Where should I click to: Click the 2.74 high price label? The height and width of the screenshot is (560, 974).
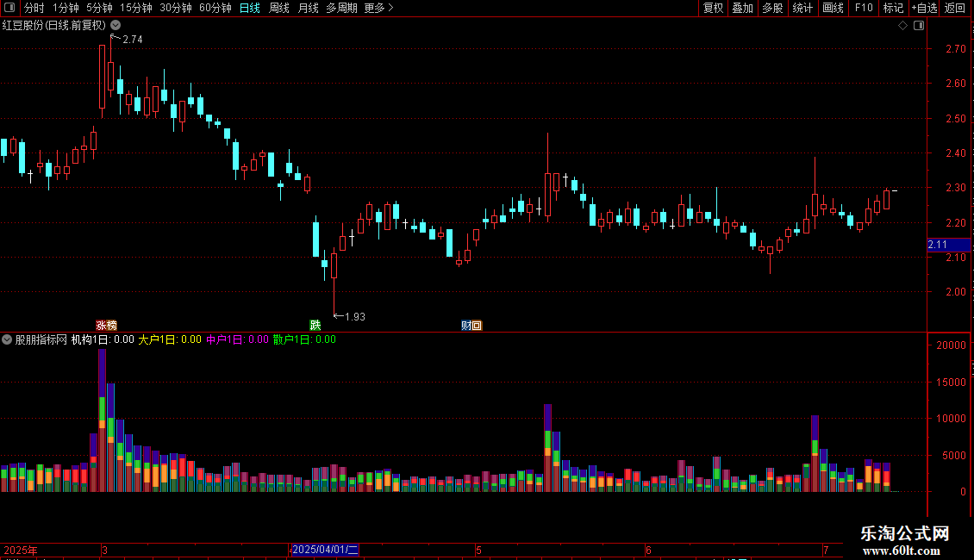coord(133,40)
